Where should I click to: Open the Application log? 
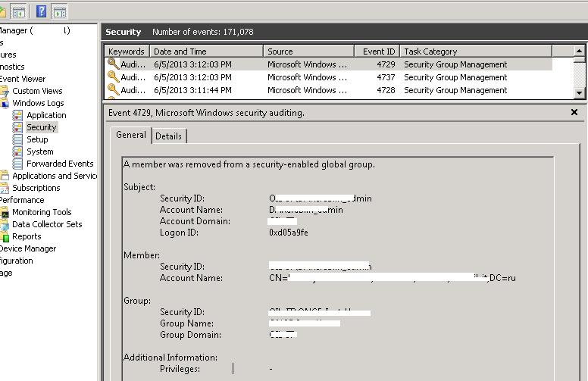coord(46,115)
